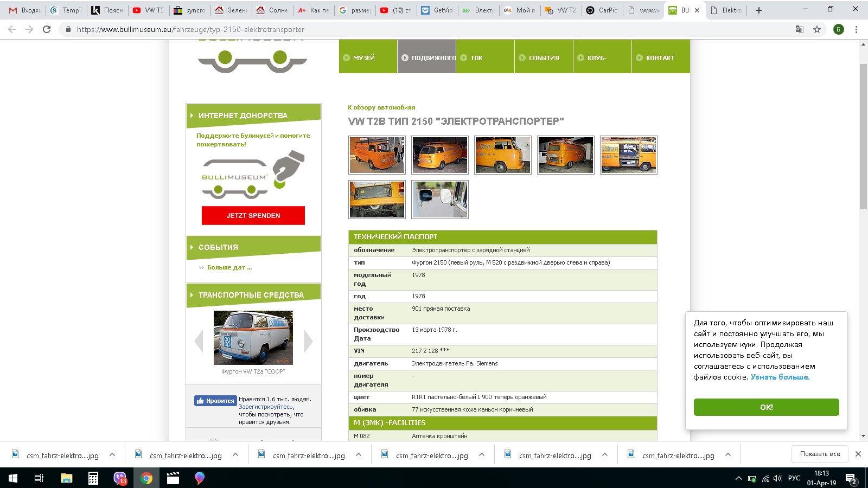Bookmark this page with the star icon
Screen dimensions: 868x488
click(817, 29)
